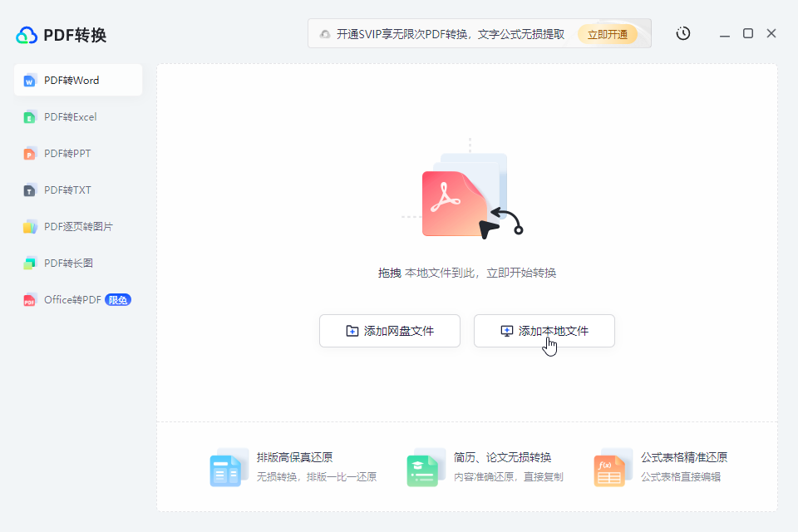
Task: Click the 拖拽 本地文件到此 hint text
Action: pyautogui.click(x=466, y=273)
